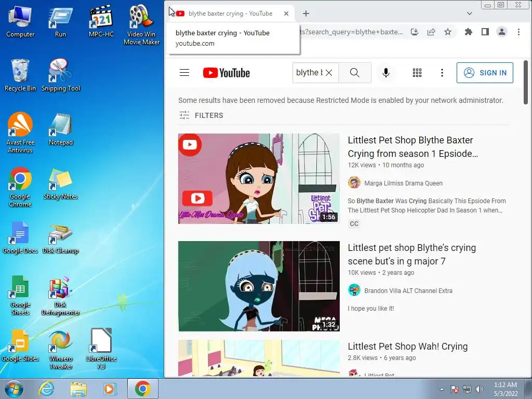The height and width of the screenshot is (399, 532).
Task: Click SIGN IN button
Action: pos(485,73)
